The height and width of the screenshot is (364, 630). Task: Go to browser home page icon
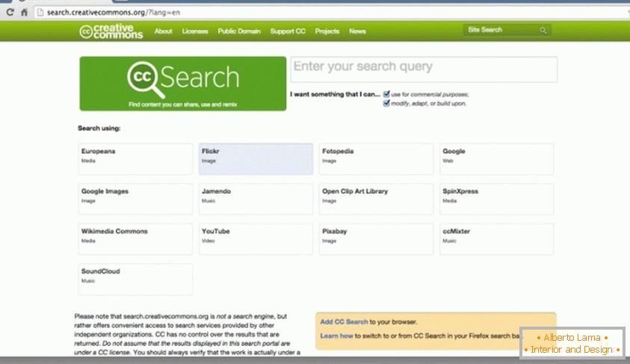point(25,13)
